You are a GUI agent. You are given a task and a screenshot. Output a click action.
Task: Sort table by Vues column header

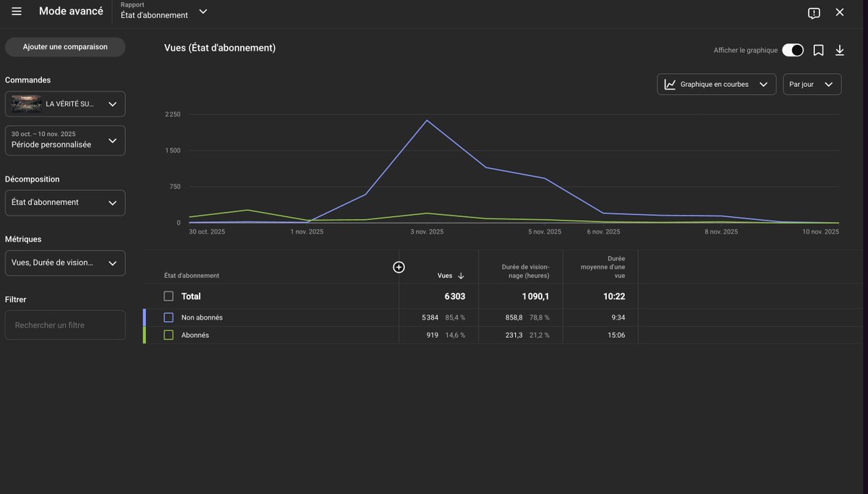(x=445, y=276)
